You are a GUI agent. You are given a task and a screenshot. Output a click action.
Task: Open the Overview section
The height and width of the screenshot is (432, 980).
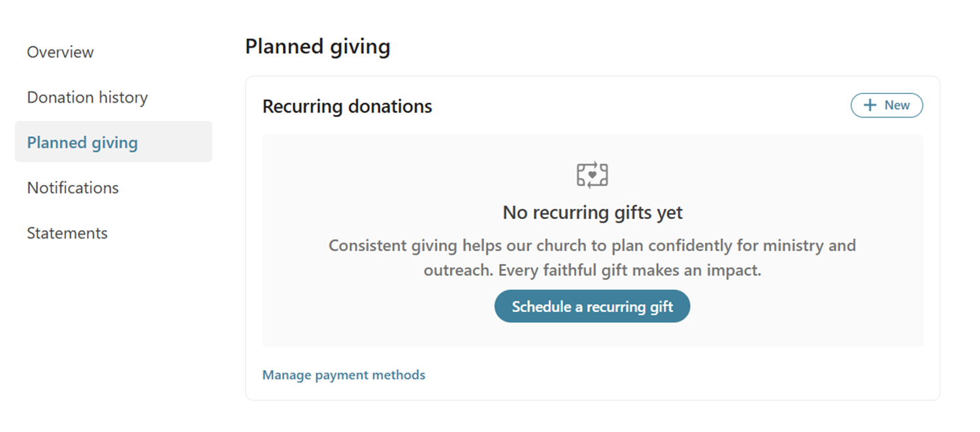pos(60,52)
